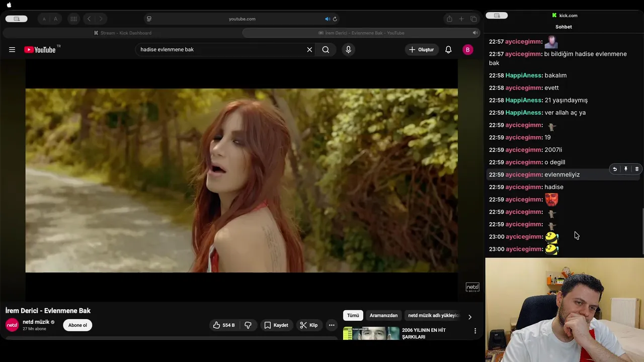Create a clip with Klip button
Image resolution: width=644 pixels, height=362 pixels.
pos(308,325)
